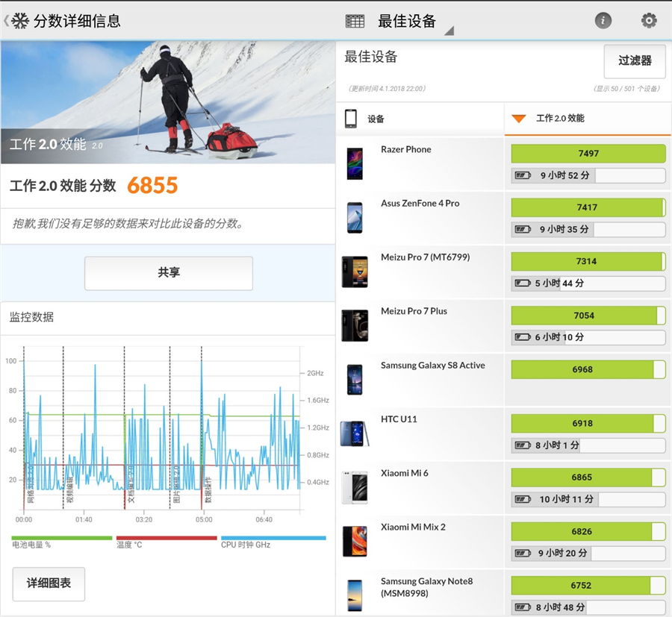The image size is (672, 617).
Task: Click Razer Phone score bar 7497
Action: coord(588,154)
